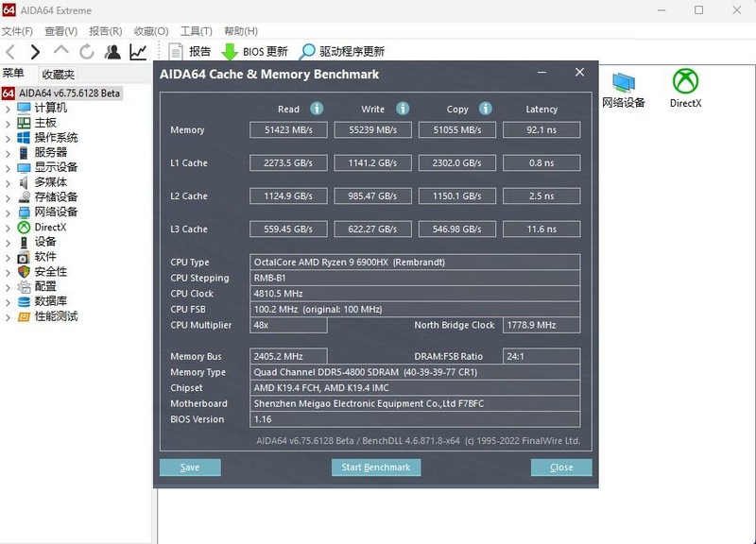Open 驱动程序更新 from the toolbar
Screen dimensions: 756x544
point(341,52)
